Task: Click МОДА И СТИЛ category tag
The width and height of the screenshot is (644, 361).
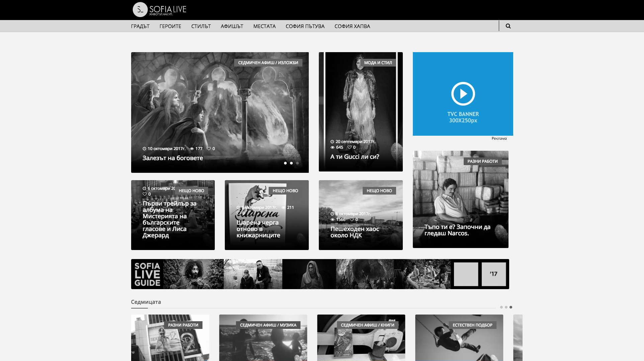Action: pyautogui.click(x=378, y=63)
